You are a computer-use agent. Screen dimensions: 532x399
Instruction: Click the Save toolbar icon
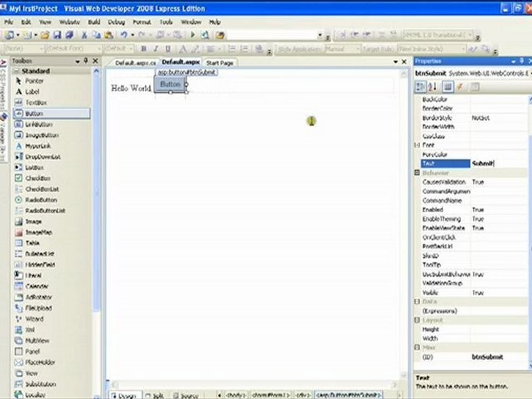tap(57, 35)
